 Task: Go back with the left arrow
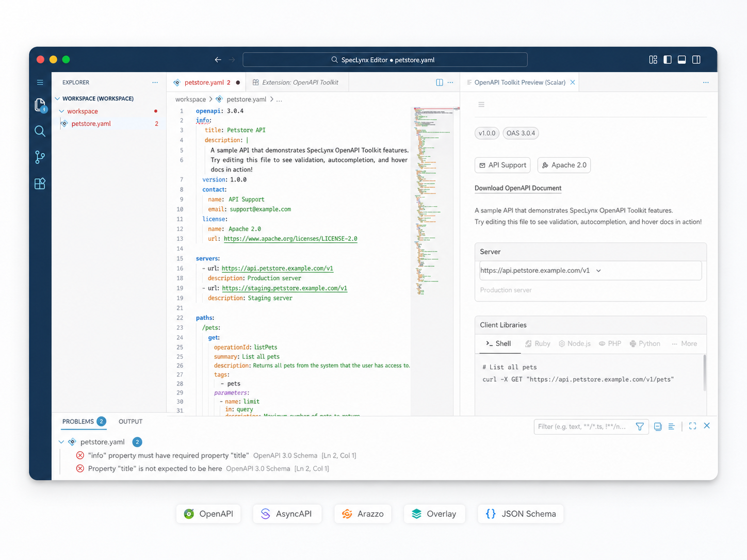[x=218, y=60]
